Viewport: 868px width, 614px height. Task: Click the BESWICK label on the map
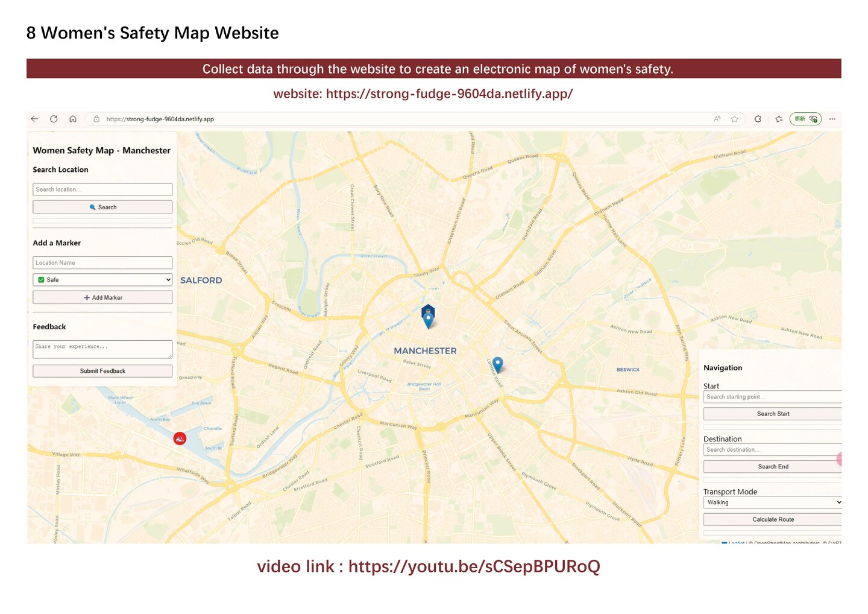628,370
